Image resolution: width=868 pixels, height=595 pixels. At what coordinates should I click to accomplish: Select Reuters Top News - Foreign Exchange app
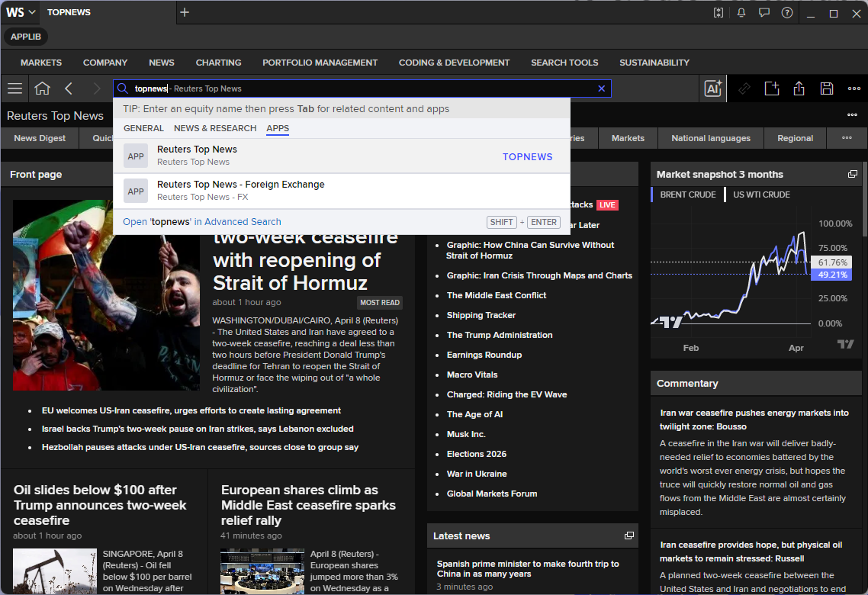tap(342, 191)
